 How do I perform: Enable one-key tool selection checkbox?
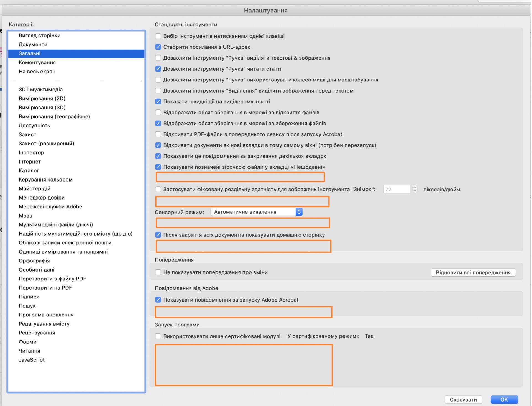[x=158, y=36]
